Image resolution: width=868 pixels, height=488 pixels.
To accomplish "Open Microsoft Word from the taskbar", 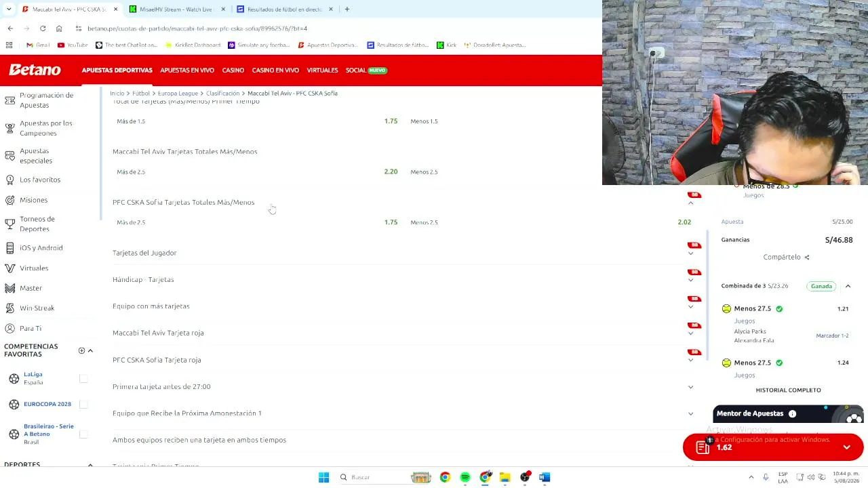I will click(545, 477).
